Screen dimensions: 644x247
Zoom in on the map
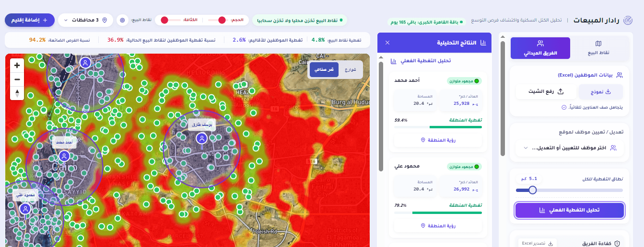pyautogui.click(x=17, y=66)
